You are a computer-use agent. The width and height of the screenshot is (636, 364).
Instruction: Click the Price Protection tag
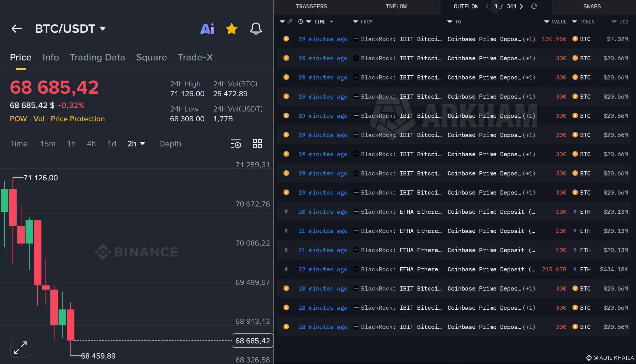(78, 119)
